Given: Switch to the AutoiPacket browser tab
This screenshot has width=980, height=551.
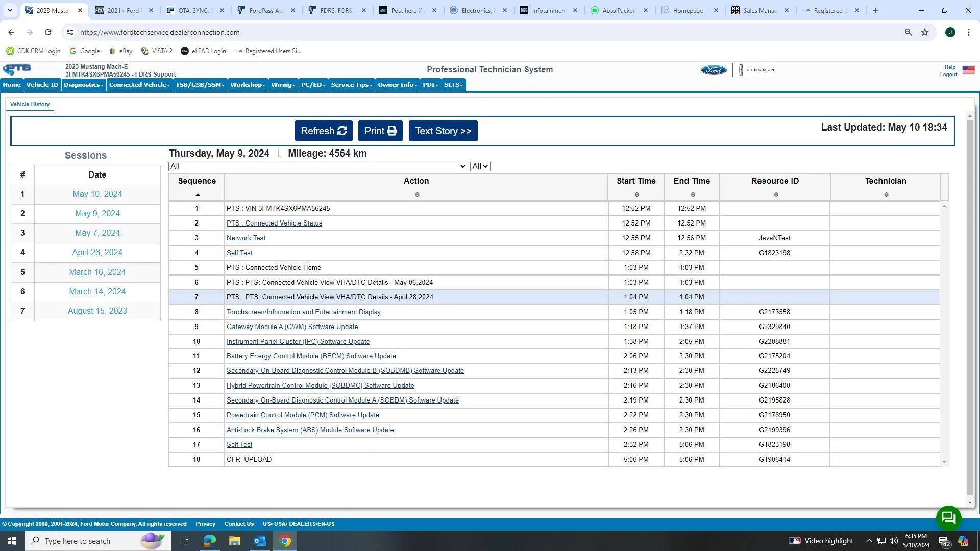Looking at the screenshot, I should pyautogui.click(x=619, y=10).
